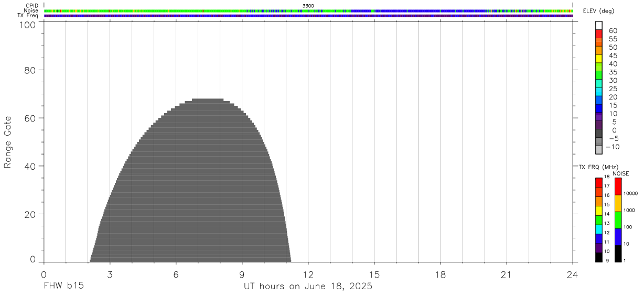This screenshot has height=297, width=644.
Task: Click the UT hours axis label 15
Action: (374, 274)
